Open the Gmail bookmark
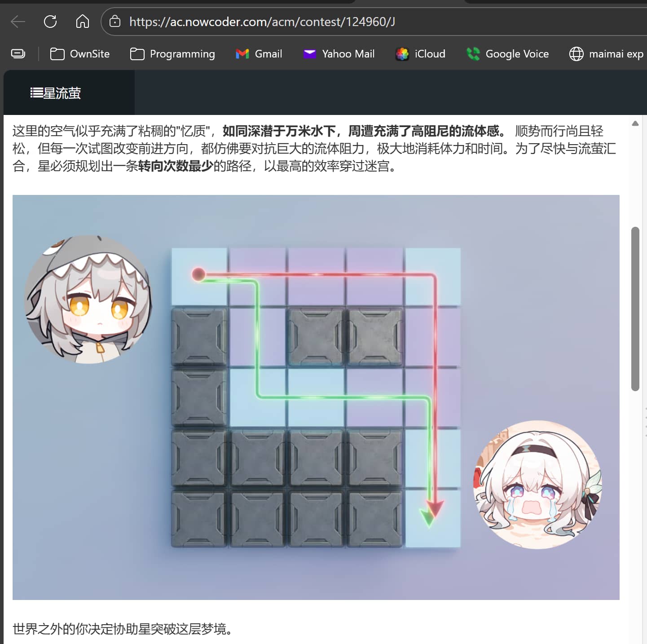 [x=259, y=54]
